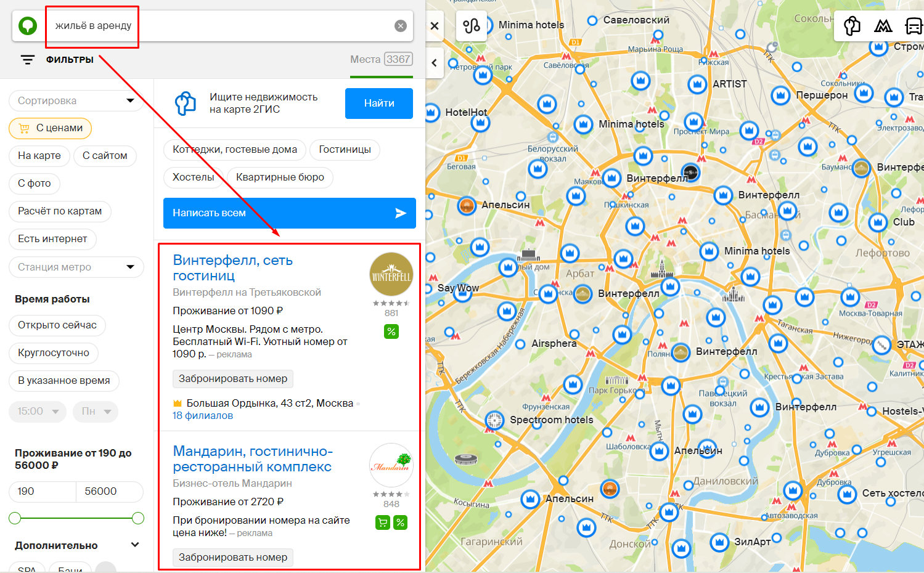Click the maximum price field 56000

coord(110,492)
